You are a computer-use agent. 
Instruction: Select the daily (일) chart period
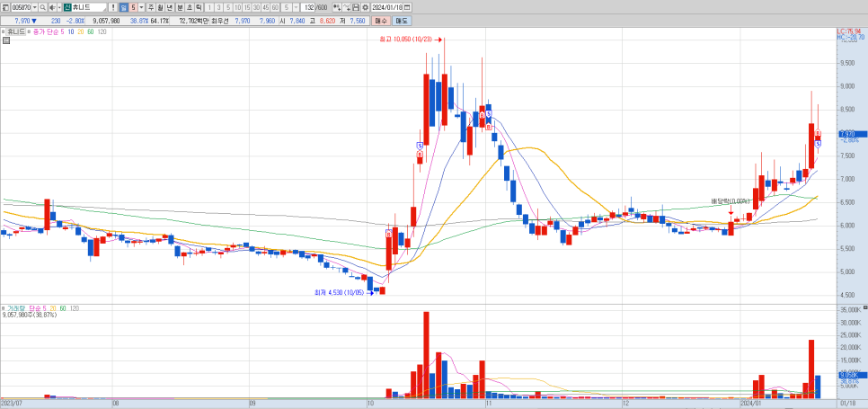click(x=124, y=7)
